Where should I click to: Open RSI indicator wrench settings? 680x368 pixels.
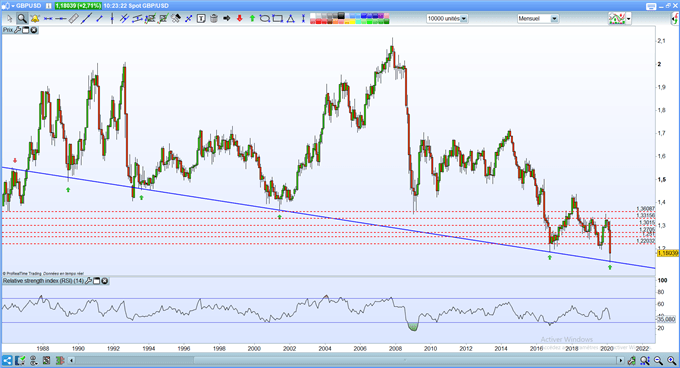[88, 281]
